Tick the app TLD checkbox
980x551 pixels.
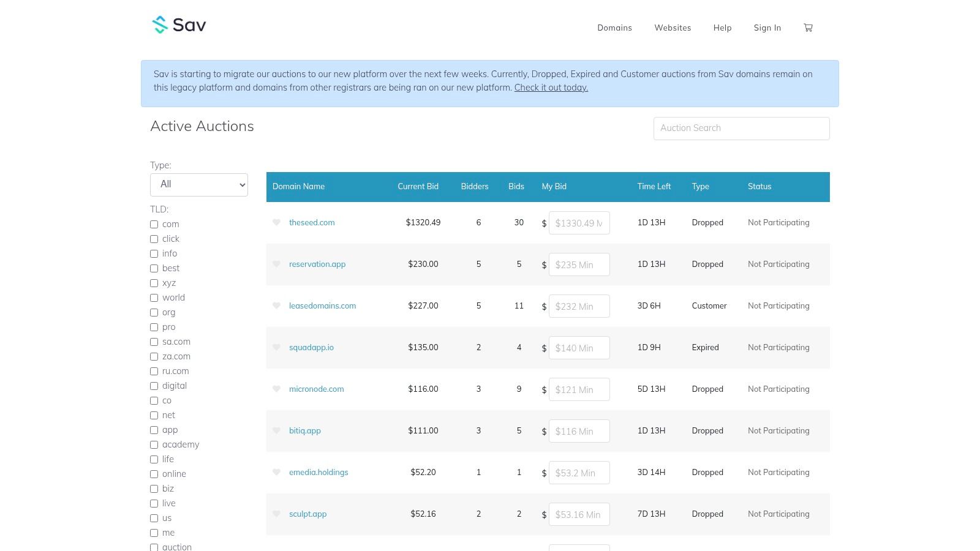(154, 430)
